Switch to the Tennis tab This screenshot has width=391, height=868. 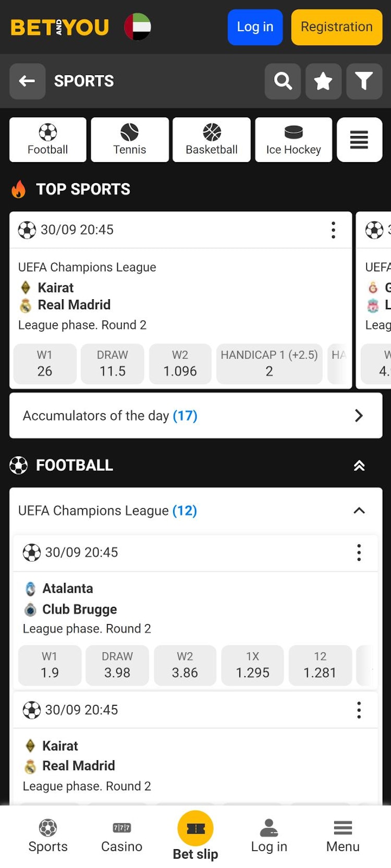130,140
